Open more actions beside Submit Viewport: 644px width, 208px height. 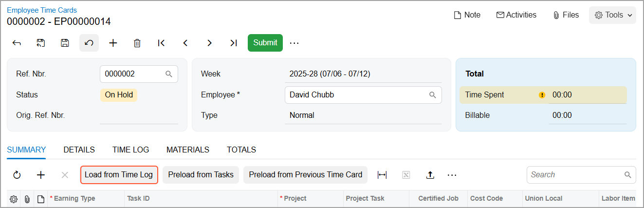[x=294, y=43]
